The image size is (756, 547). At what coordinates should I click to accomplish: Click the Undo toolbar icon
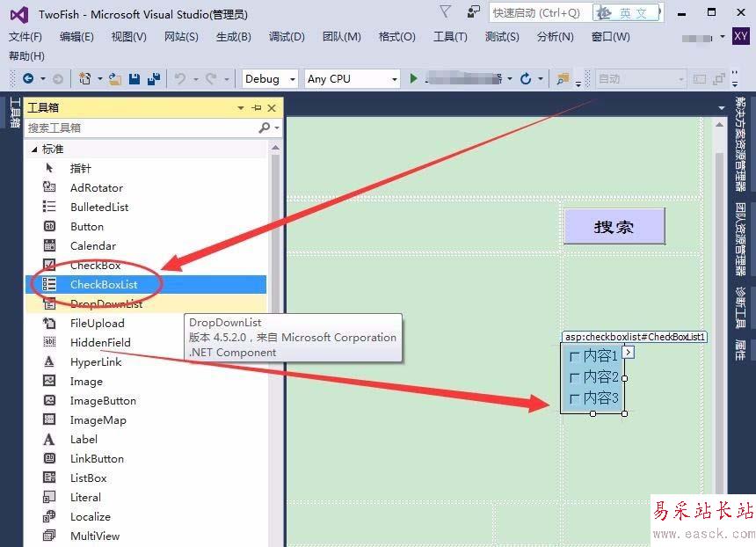pos(180,78)
